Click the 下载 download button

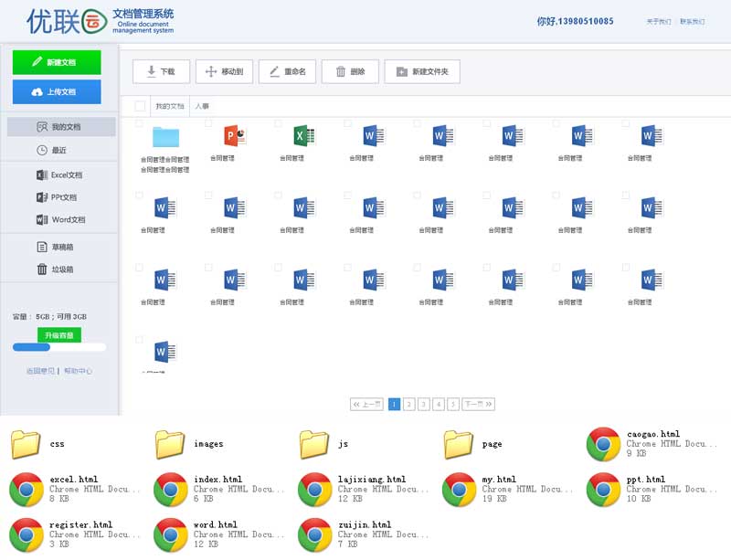click(161, 71)
